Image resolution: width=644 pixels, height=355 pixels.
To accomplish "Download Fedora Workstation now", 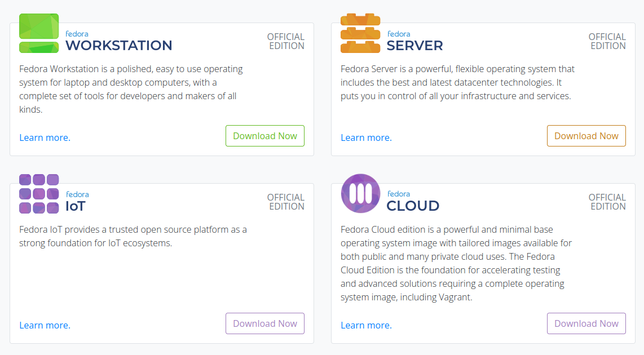I will (x=265, y=136).
